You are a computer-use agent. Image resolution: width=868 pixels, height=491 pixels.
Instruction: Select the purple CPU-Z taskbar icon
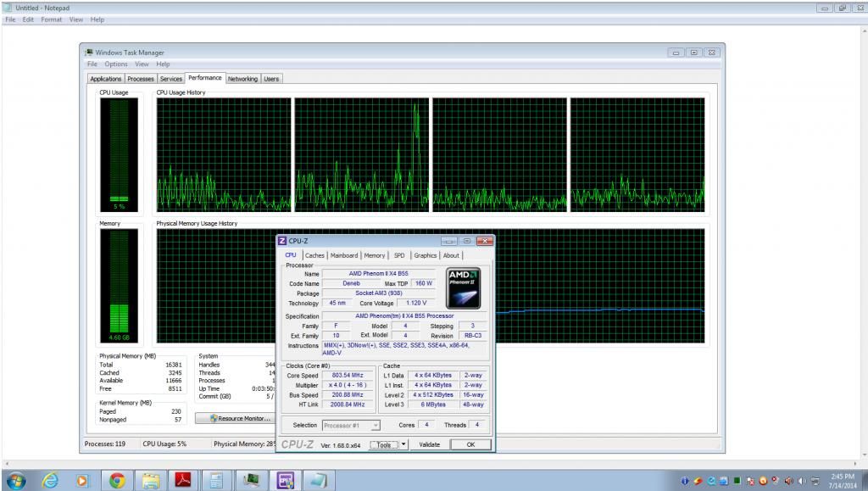(x=283, y=480)
